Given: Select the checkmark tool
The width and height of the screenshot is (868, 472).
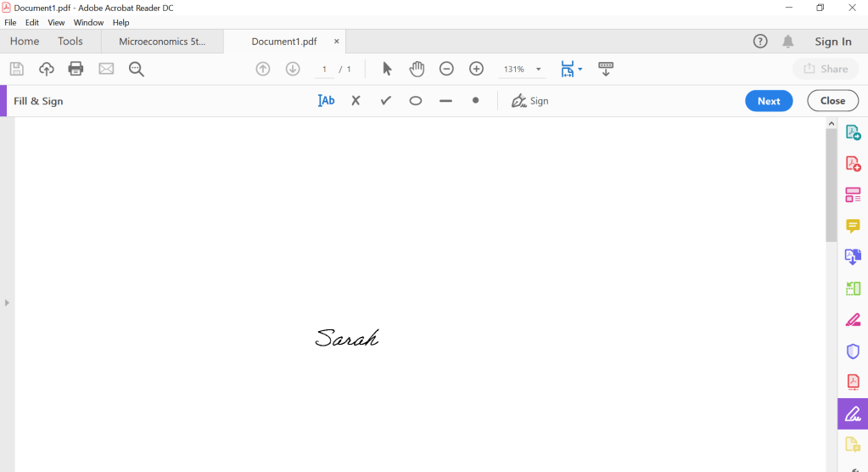Looking at the screenshot, I should coord(385,101).
